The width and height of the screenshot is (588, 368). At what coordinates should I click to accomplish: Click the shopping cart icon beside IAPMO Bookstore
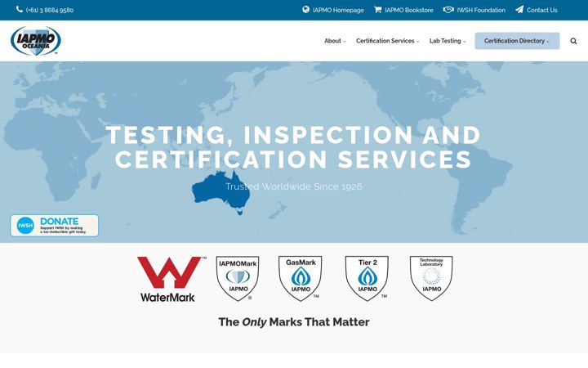point(377,9)
